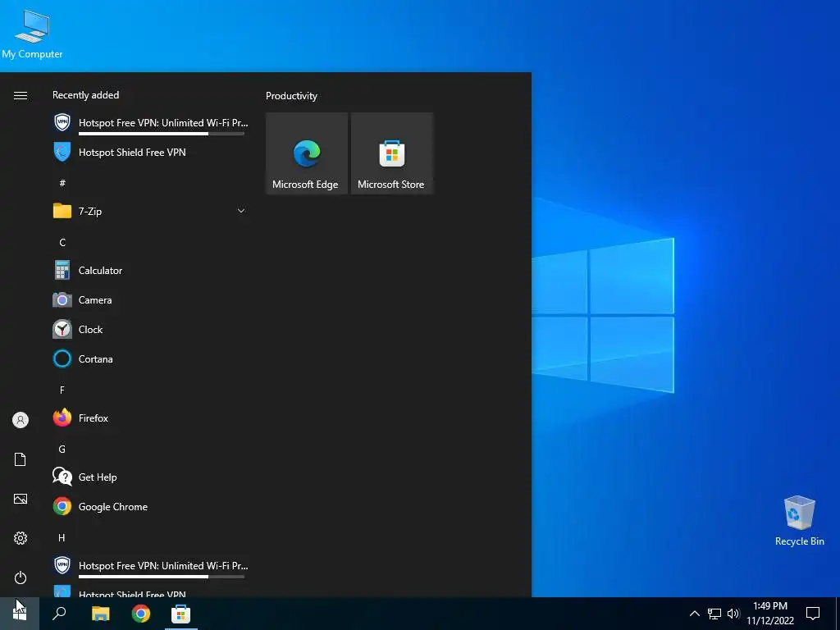
Task: Click the Recently added heading
Action: [x=85, y=95]
